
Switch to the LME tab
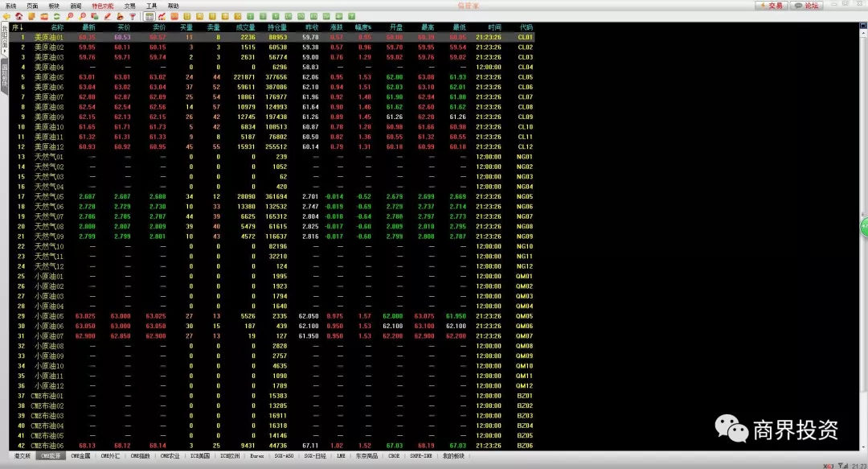click(x=341, y=455)
